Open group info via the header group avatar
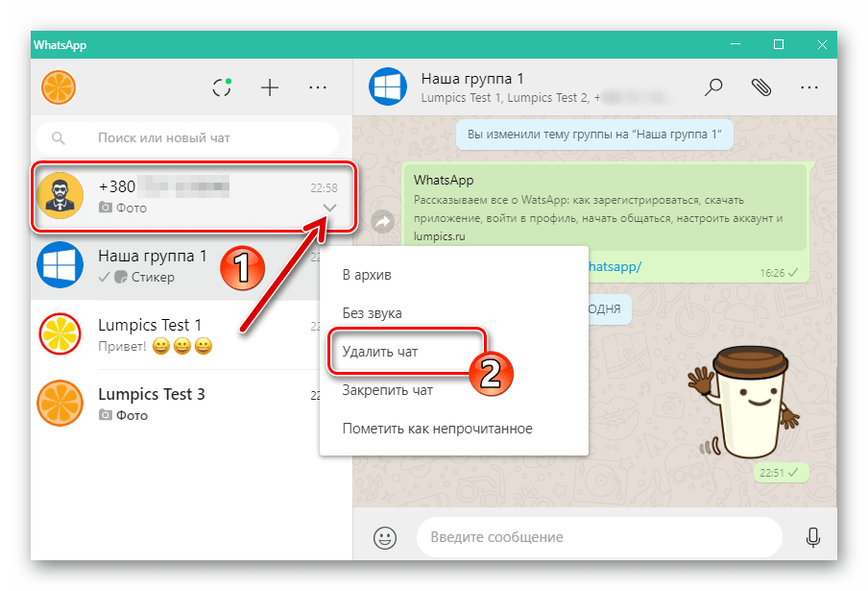Viewport: 868px width, 591px height. tap(388, 86)
